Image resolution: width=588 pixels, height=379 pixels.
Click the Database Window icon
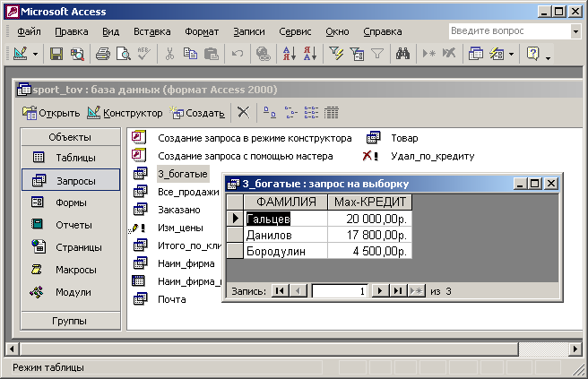pos(475,54)
